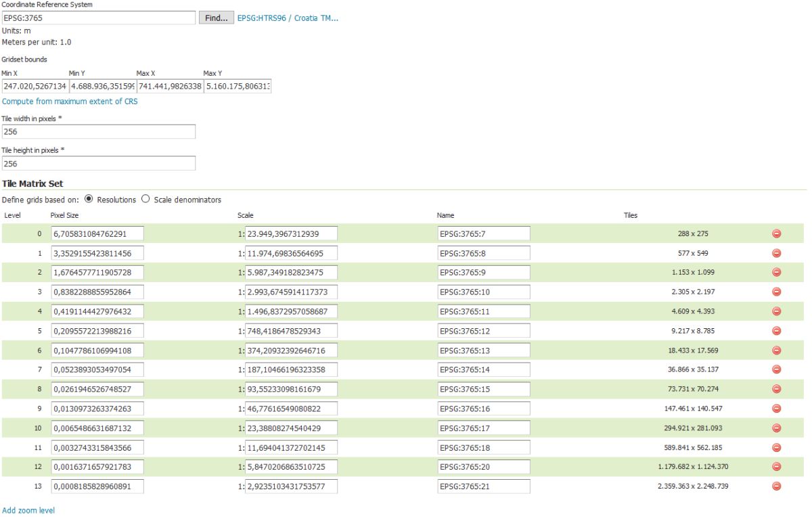
Task: Edit the Min Y bounds field
Action: pos(102,87)
